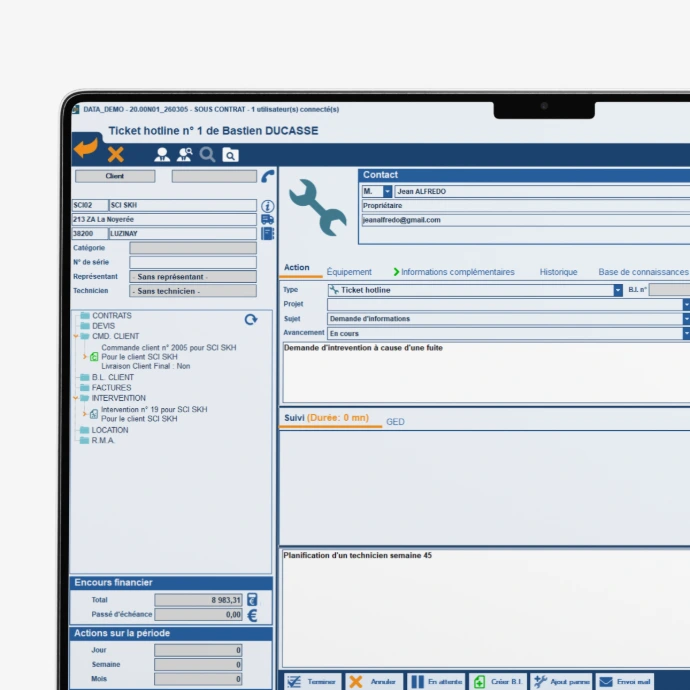
Task: Open the contact search person icon
Action: pos(184,154)
